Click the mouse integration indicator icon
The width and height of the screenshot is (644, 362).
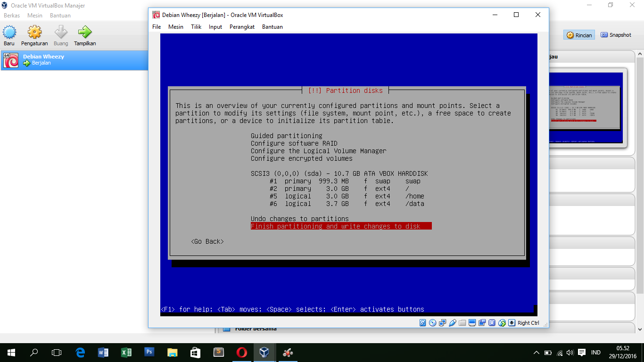point(502,323)
